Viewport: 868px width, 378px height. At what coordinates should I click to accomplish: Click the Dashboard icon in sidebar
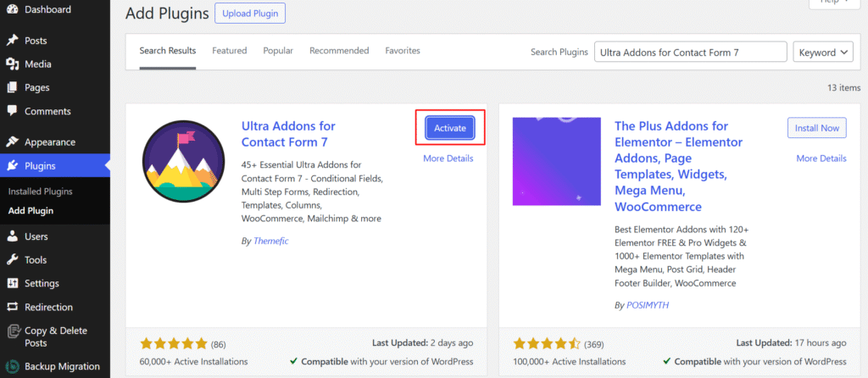(x=12, y=9)
